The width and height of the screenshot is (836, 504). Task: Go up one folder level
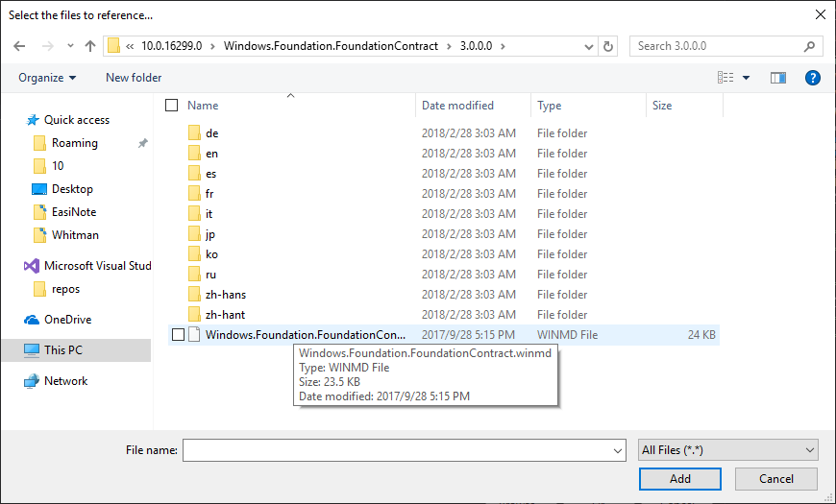coord(90,46)
